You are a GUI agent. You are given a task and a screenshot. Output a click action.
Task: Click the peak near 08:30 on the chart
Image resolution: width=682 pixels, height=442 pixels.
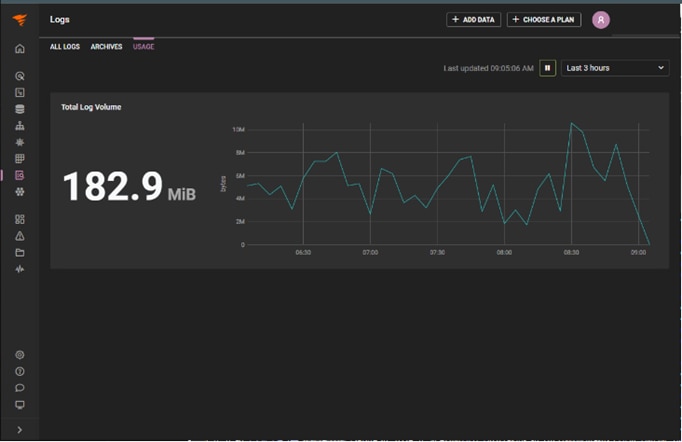click(x=571, y=123)
